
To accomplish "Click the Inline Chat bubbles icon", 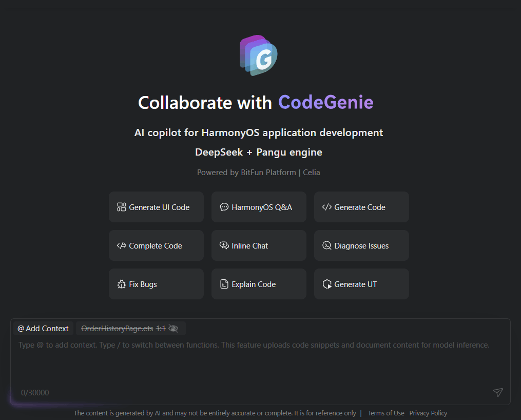I will click(x=224, y=245).
